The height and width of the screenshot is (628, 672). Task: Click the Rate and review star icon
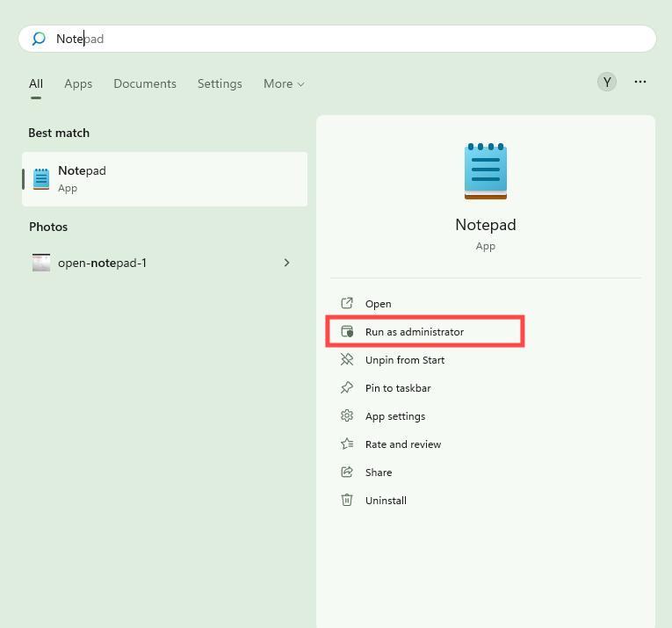(x=347, y=444)
